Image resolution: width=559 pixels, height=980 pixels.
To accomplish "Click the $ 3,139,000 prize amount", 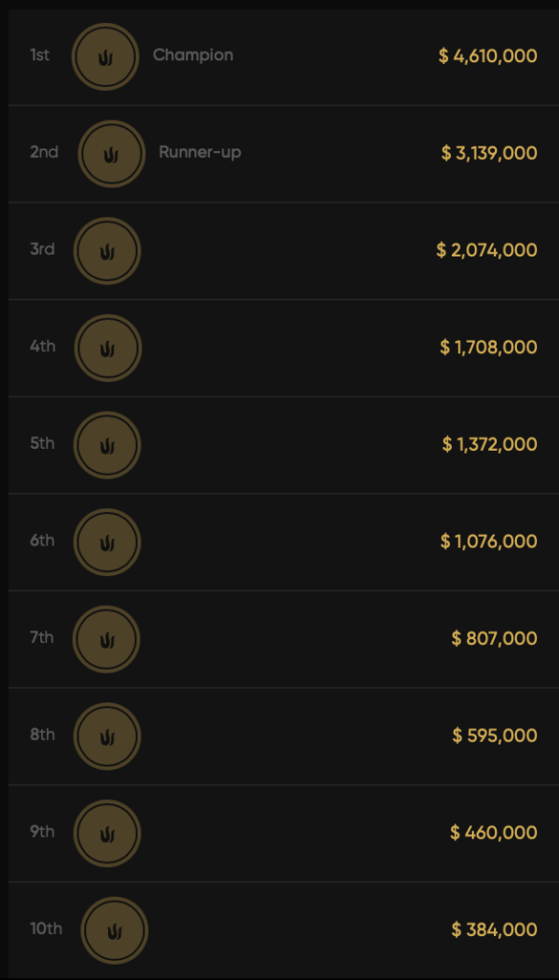I will [489, 153].
